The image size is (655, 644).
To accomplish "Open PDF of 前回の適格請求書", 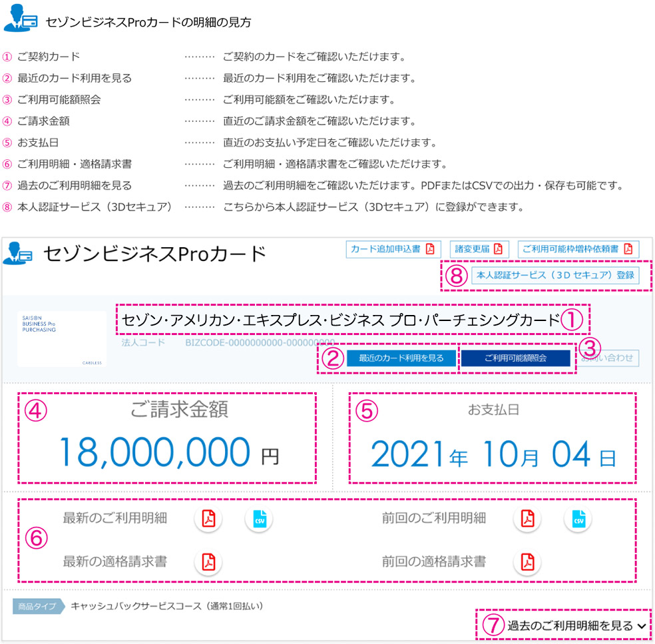I will click(x=528, y=562).
